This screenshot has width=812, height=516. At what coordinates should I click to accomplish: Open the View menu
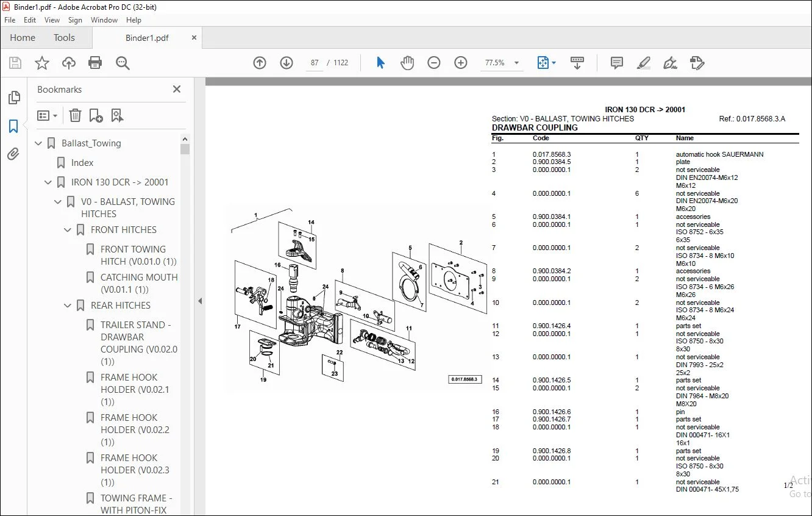click(x=52, y=20)
